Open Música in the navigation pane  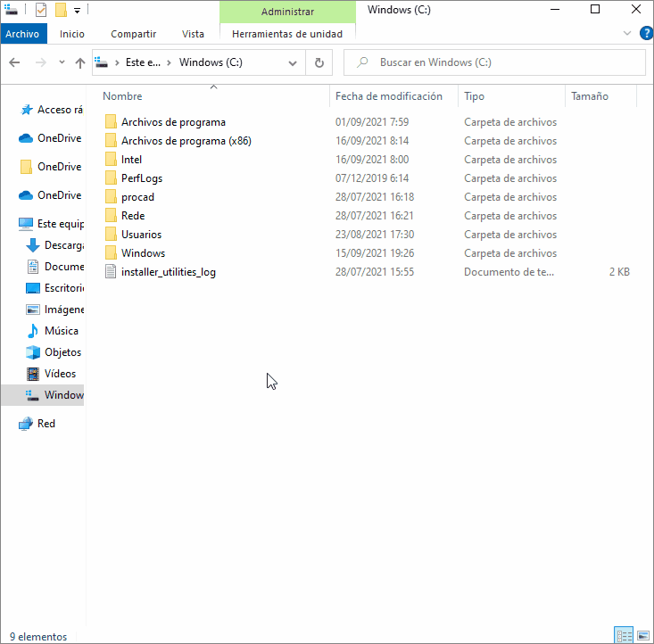coord(52,331)
